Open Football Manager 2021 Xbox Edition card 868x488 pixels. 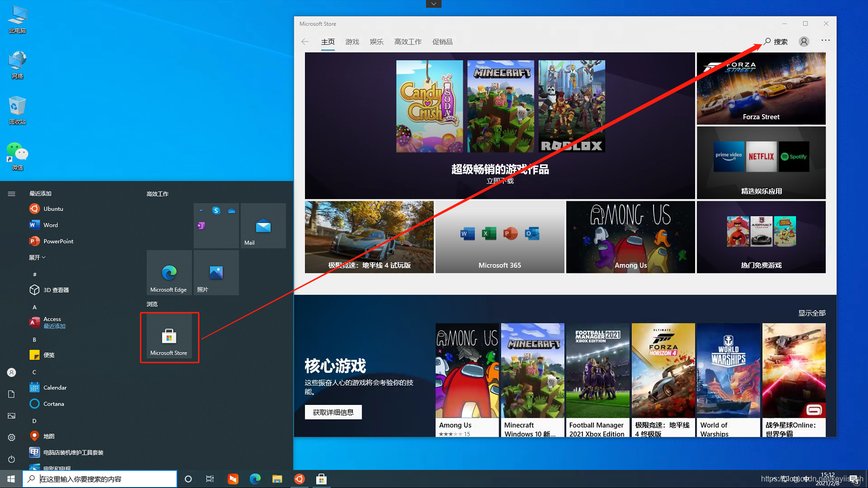coord(598,380)
